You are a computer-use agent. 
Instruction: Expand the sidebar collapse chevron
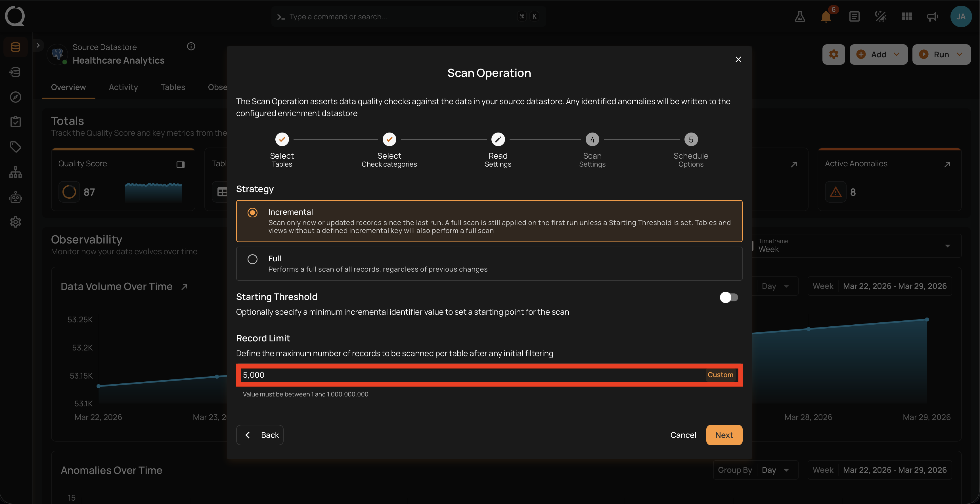pyautogui.click(x=38, y=45)
